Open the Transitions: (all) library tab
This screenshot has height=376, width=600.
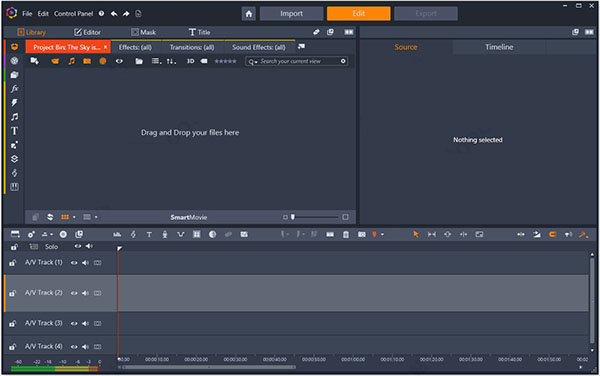point(192,47)
